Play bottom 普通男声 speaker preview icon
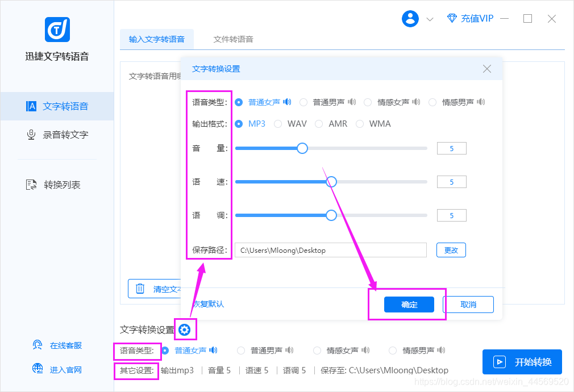The image size is (574, 392). [289, 351]
